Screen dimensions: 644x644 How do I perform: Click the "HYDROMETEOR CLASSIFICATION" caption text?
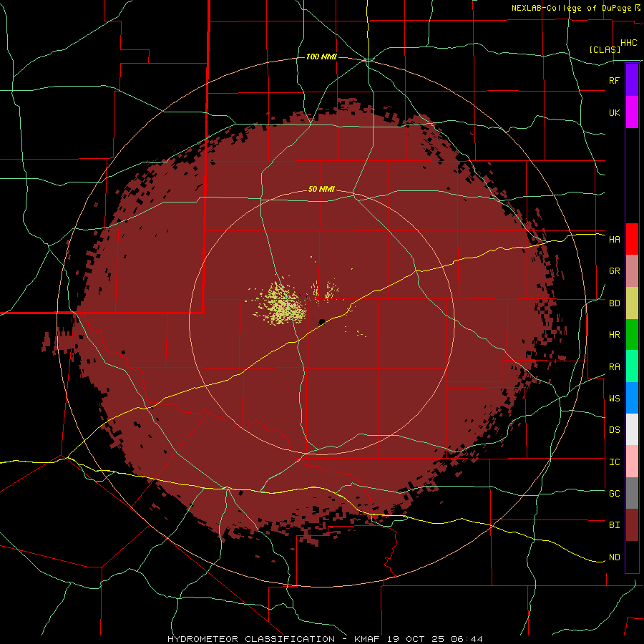click(x=251, y=639)
